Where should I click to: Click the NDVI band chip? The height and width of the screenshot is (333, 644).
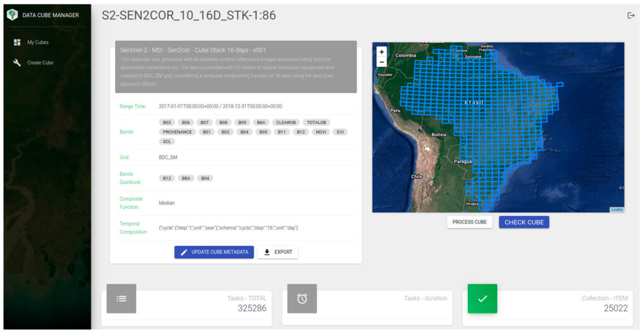(320, 132)
